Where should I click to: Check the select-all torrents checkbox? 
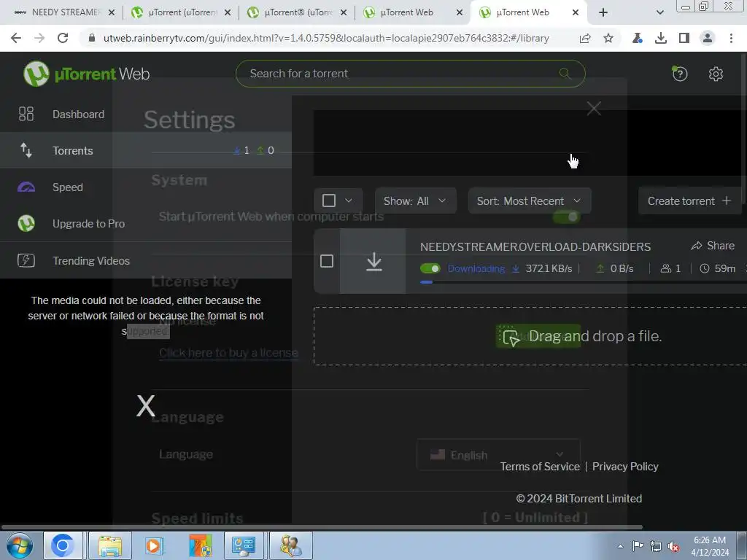tap(329, 201)
